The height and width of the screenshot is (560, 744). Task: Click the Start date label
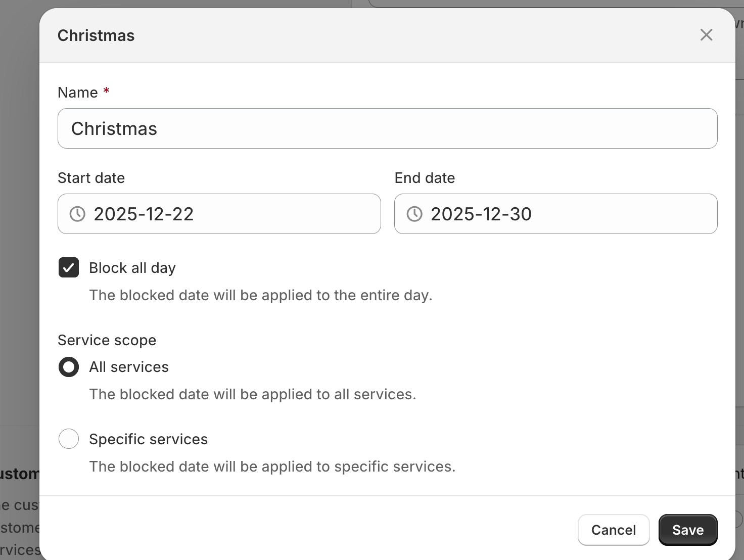(91, 178)
